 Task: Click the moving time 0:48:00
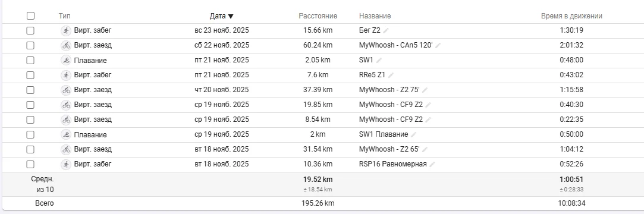[571, 60]
